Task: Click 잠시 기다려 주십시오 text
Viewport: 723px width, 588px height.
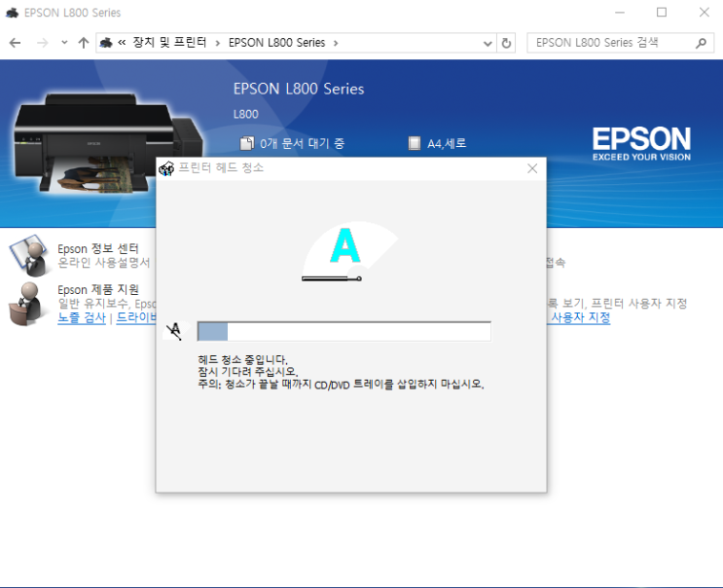Action: point(248,372)
